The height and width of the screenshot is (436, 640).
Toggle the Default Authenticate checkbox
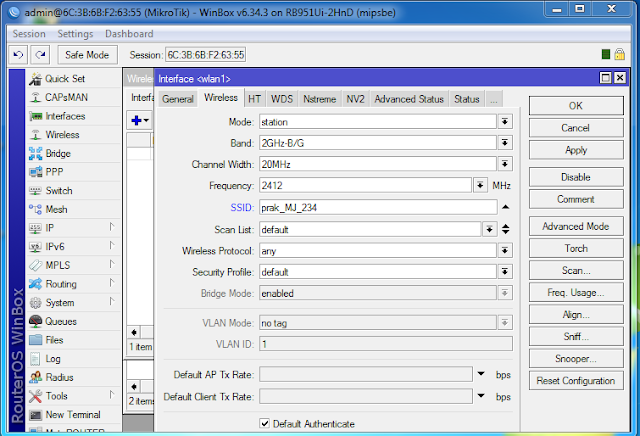[x=264, y=423]
